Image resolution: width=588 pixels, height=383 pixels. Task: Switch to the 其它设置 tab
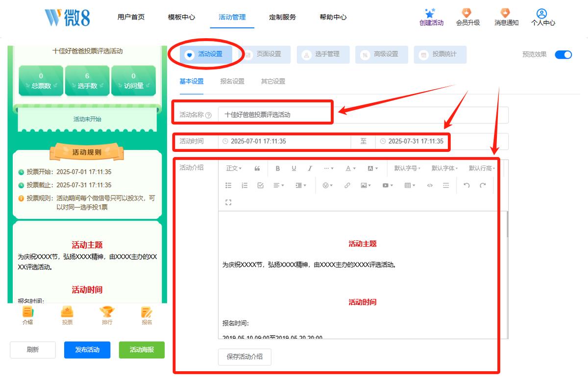click(273, 81)
